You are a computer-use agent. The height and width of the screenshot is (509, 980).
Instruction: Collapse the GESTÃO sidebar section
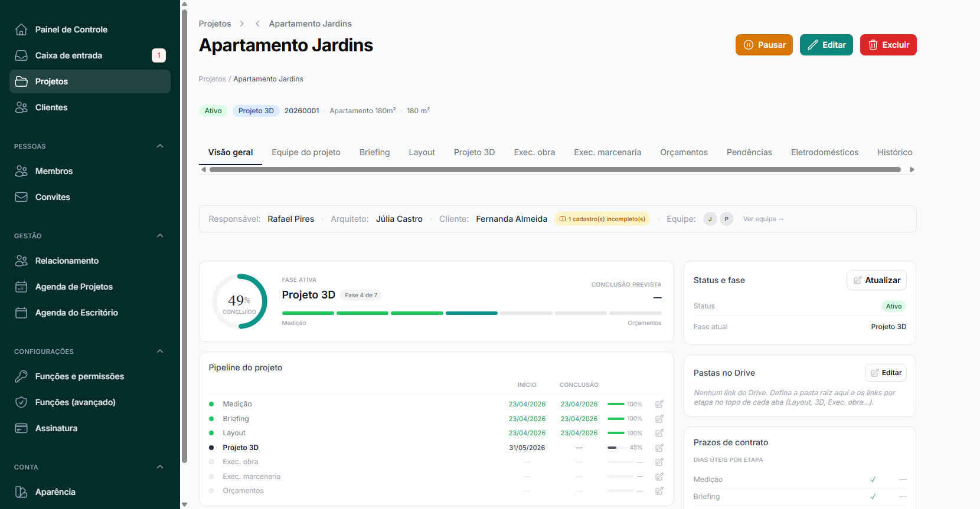[160, 236]
